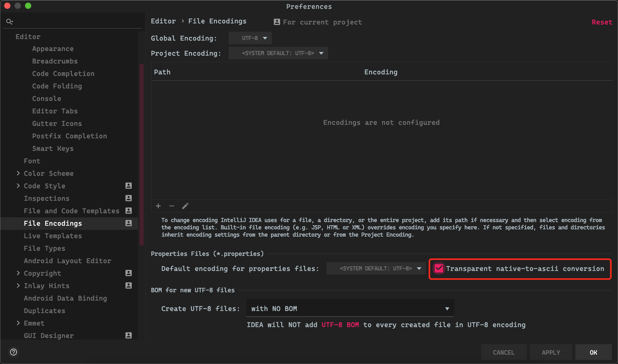The height and width of the screenshot is (364, 618).
Task: Select Live Templates in the sidebar
Action: [x=53, y=236]
